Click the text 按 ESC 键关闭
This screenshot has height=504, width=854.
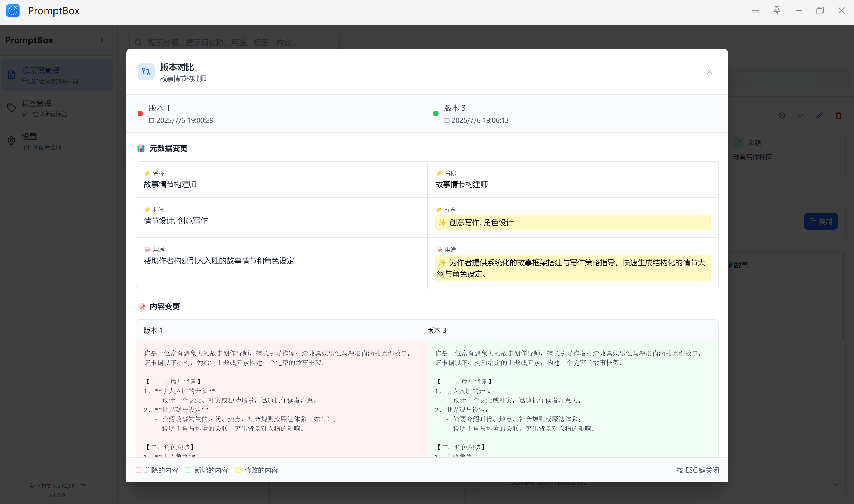697,470
